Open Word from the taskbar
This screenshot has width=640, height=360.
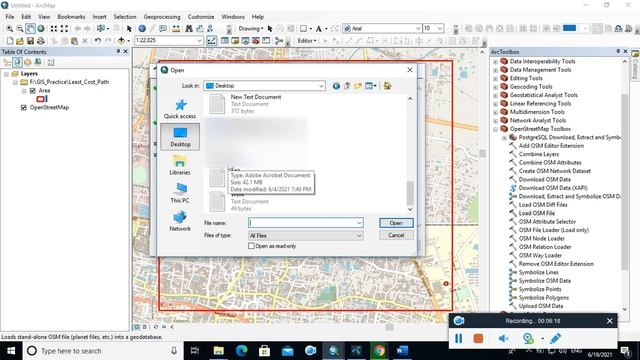(402, 351)
